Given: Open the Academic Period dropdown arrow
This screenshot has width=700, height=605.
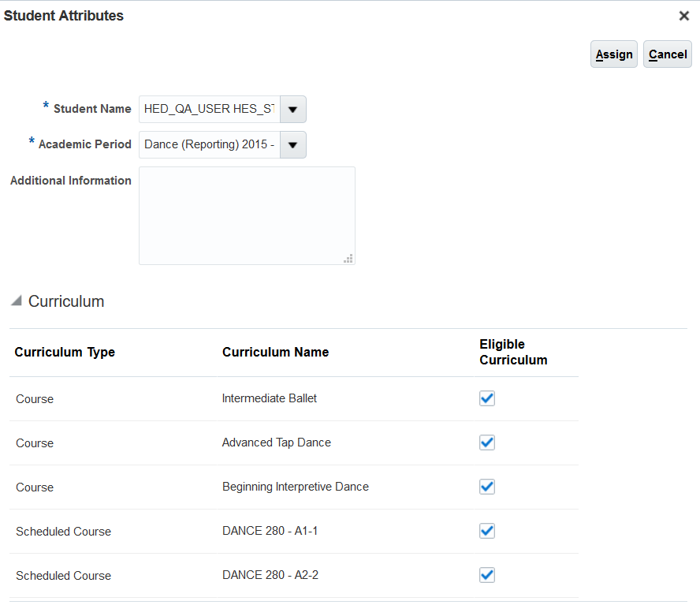Looking at the screenshot, I should tap(292, 145).
